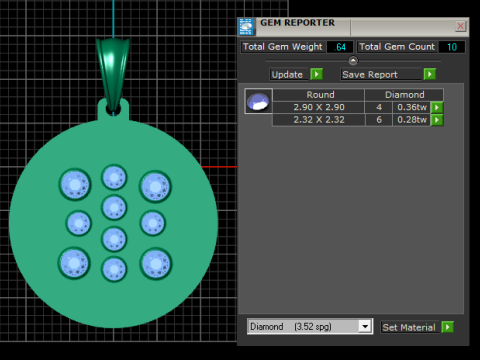Click the quantity 6 cell
The width and height of the screenshot is (480, 360).
[x=379, y=120]
